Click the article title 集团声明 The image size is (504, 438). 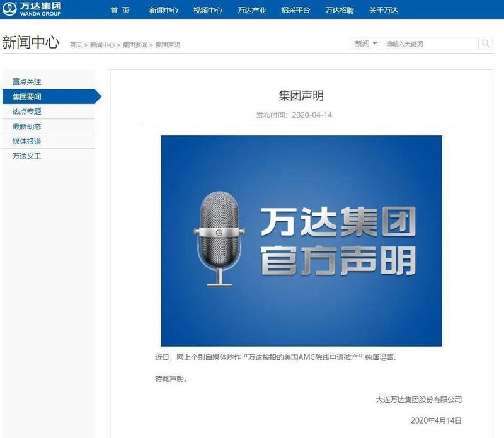301,96
